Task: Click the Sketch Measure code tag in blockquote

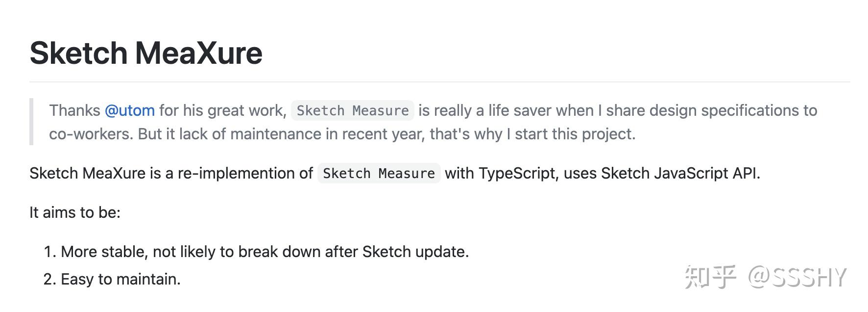Action: coord(353,111)
